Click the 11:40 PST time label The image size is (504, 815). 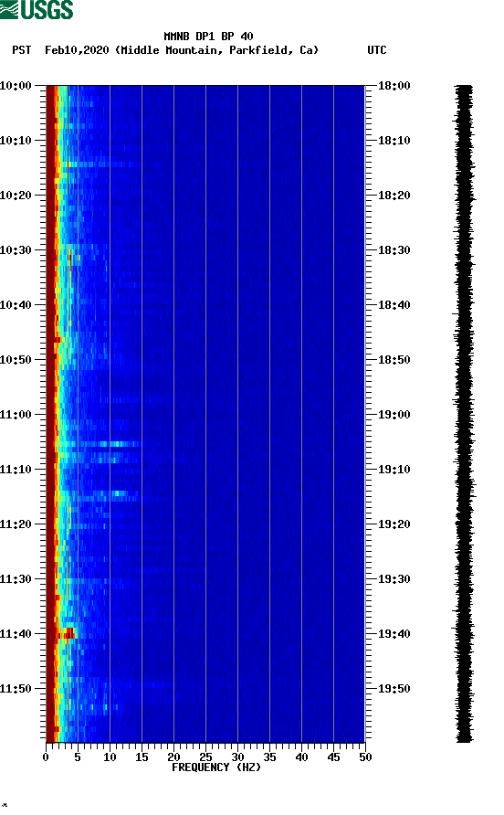(16, 634)
